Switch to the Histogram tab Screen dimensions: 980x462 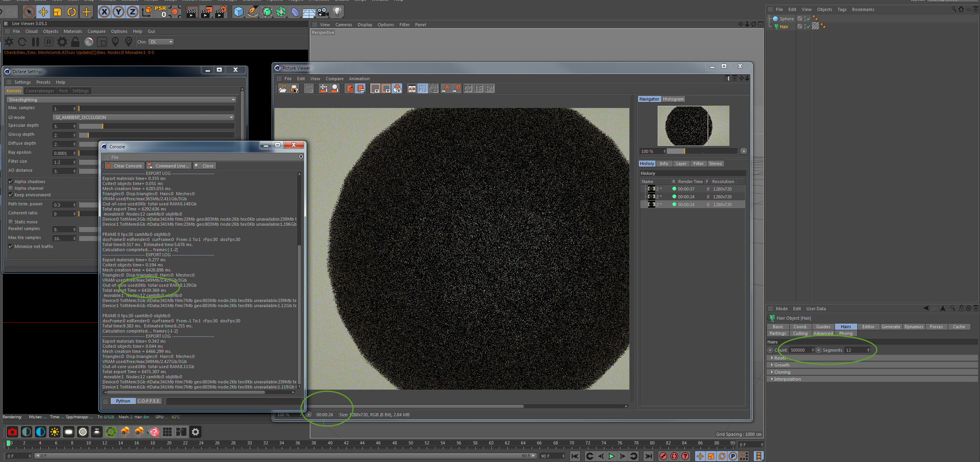673,99
